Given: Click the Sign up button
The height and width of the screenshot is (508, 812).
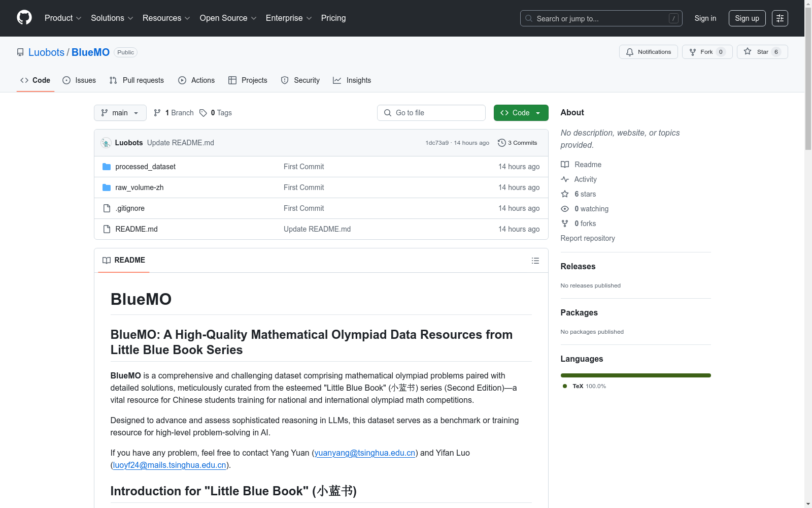Looking at the screenshot, I should 747,18.
